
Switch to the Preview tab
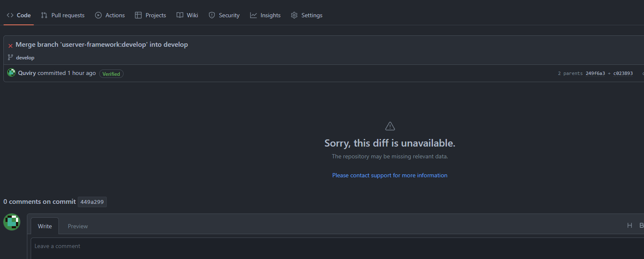tap(77, 226)
